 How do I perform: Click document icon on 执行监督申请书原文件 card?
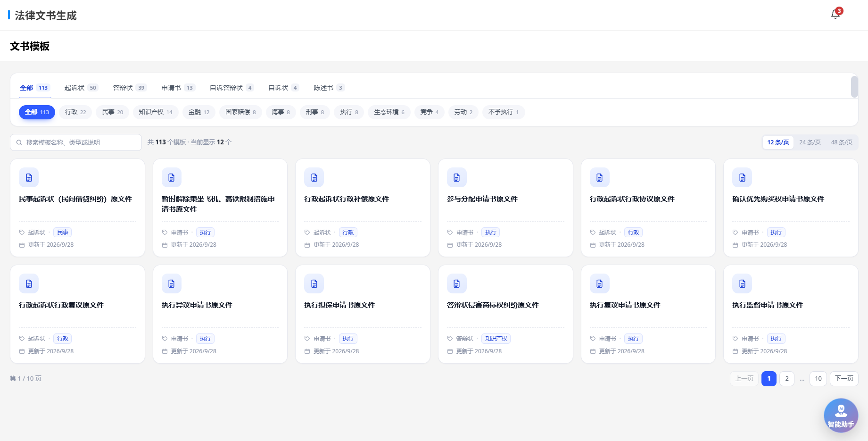click(x=742, y=284)
